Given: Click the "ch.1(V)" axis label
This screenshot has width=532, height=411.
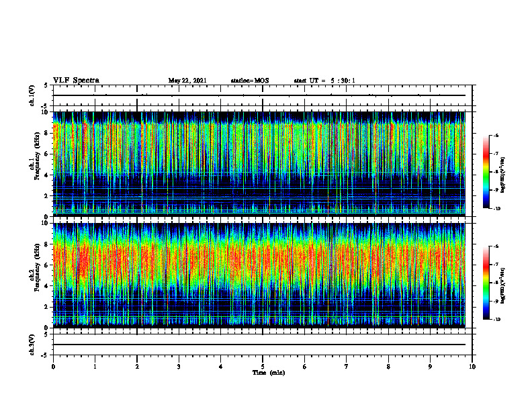Looking at the screenshot, I should pos(32,95).
